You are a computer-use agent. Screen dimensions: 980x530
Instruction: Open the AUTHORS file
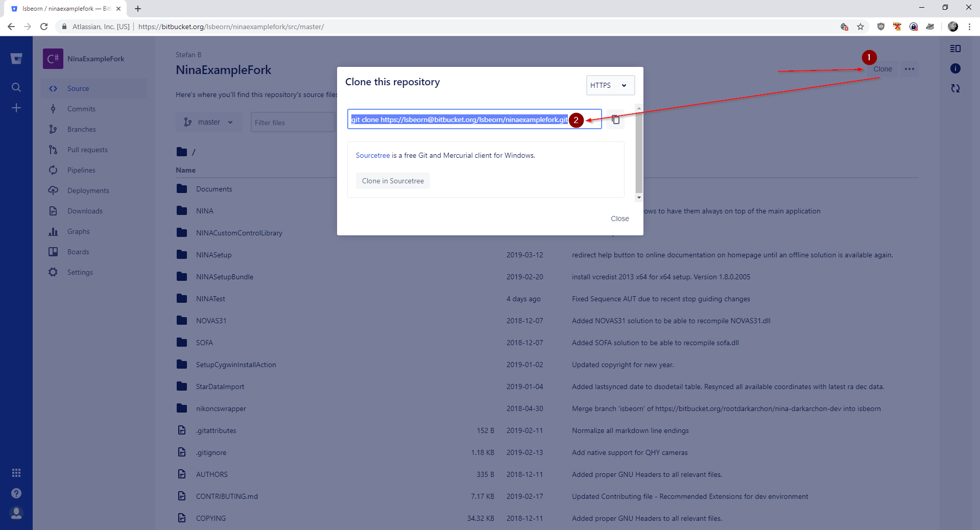coord(212,474)
